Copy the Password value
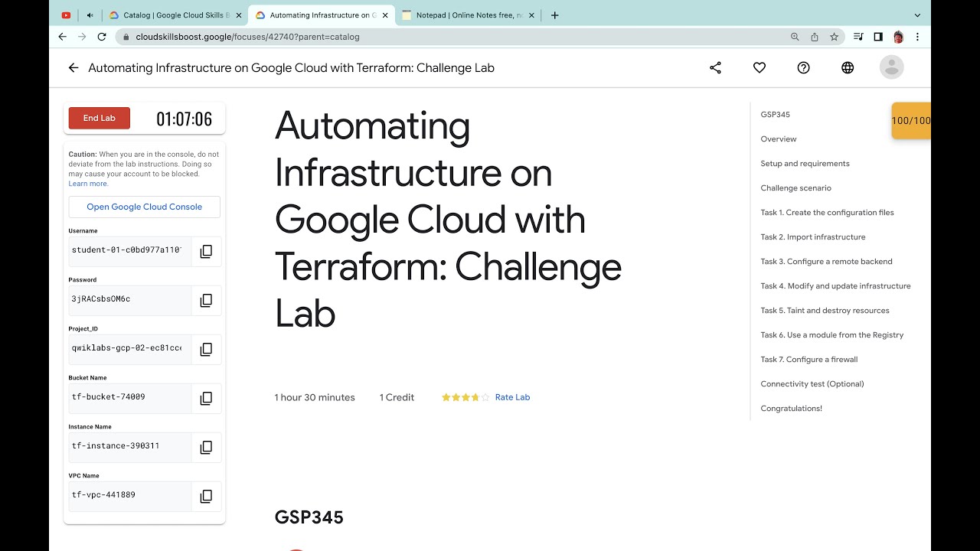This screenshot has width=980, height=551. coord(206,301)
